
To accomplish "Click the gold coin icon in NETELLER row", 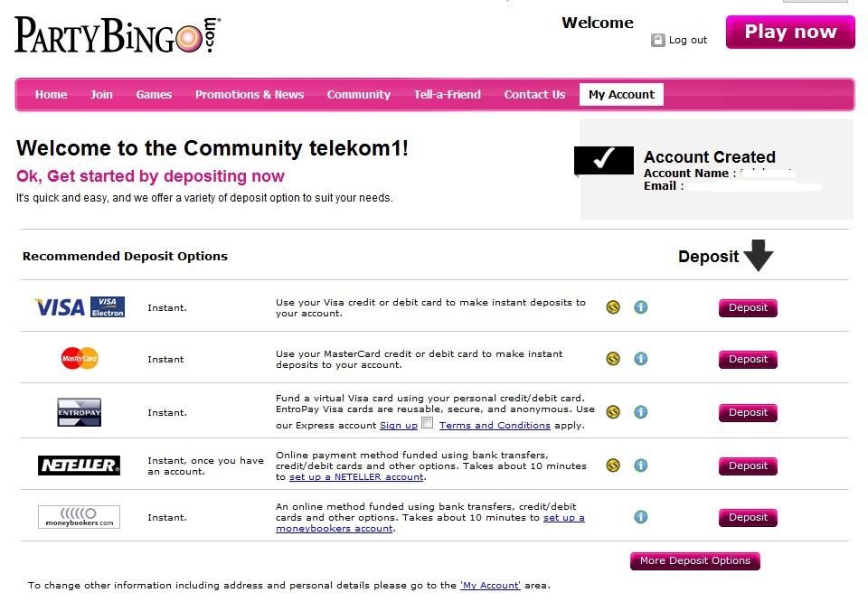I will point(613,466).
